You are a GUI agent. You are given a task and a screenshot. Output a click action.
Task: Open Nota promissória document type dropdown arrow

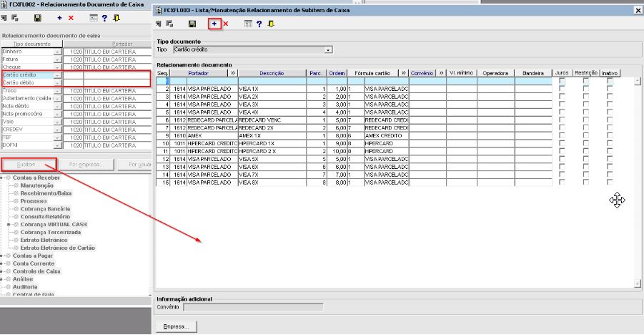(x=57, y=115)
